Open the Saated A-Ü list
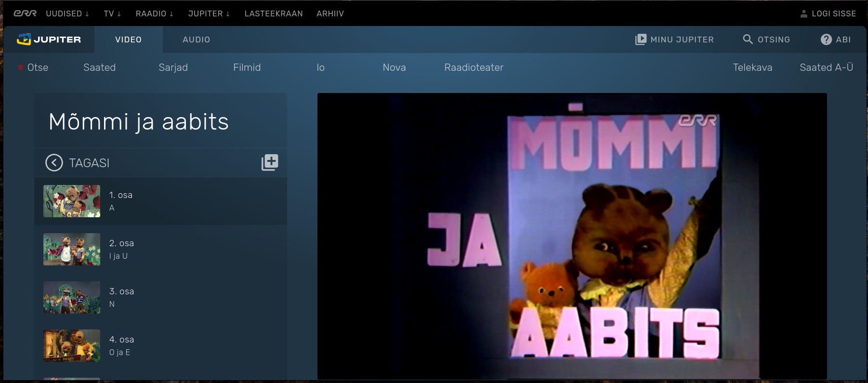The width and height of the screenshot is (868, 383). tap(827, 67)
